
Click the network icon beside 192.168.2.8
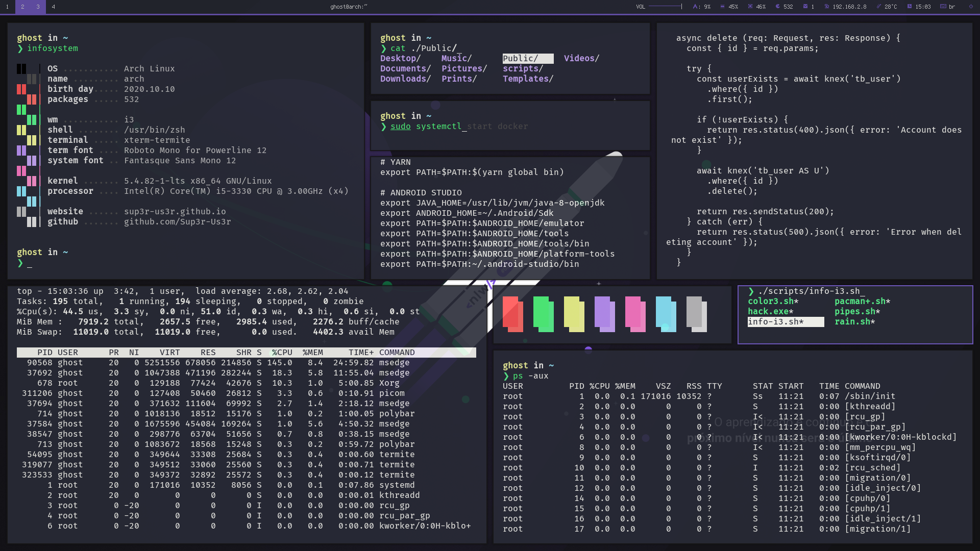click(x=827, y=7)
